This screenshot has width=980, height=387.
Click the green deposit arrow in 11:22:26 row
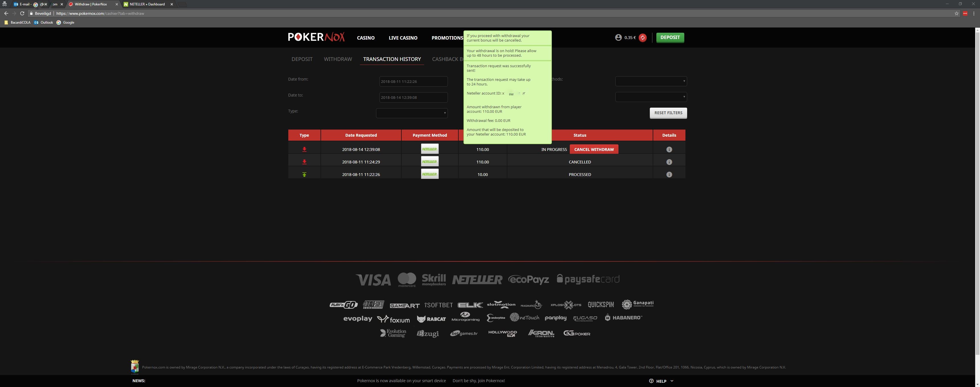point(304,175)
